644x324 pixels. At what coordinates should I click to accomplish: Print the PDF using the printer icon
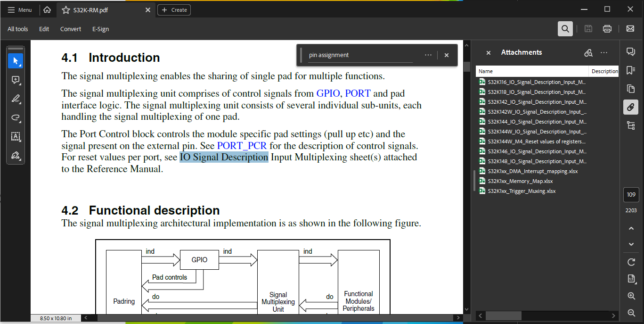tap(607, 28)
